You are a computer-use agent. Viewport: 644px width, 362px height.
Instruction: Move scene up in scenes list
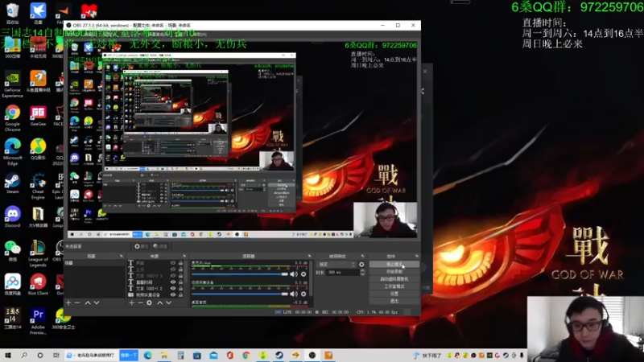tap(88, 302)
